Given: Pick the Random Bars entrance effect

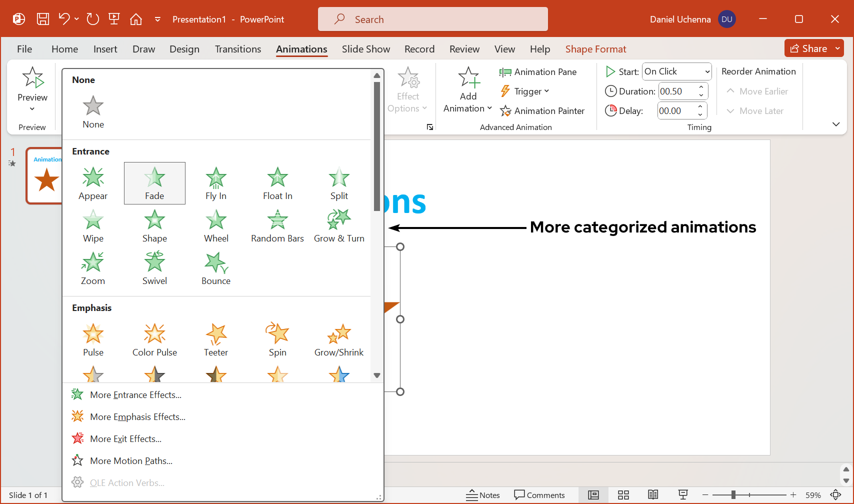Looking at the screenshot, I should 277,226.
